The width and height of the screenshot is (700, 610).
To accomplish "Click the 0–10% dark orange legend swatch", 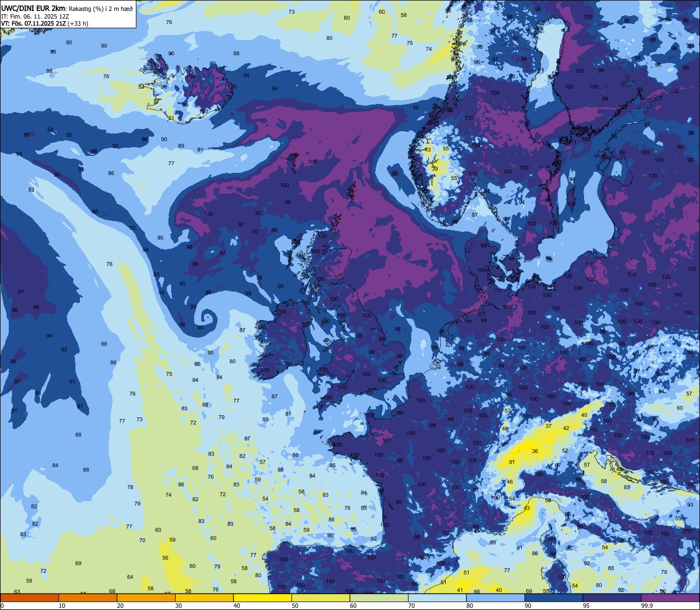I will pyautogui.click(x=30, y=597).
